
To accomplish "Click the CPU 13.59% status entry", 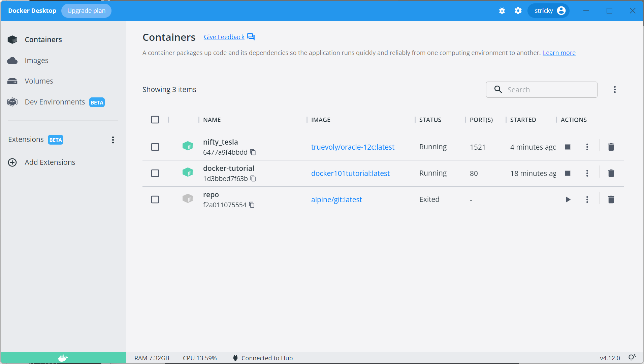I will point(200,358).
